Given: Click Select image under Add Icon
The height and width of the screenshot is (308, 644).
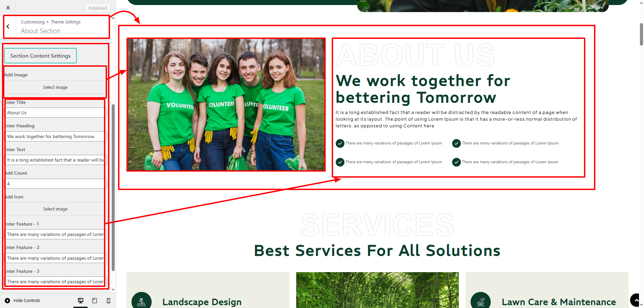Looking at the screenshot, I should coord(55,209).
